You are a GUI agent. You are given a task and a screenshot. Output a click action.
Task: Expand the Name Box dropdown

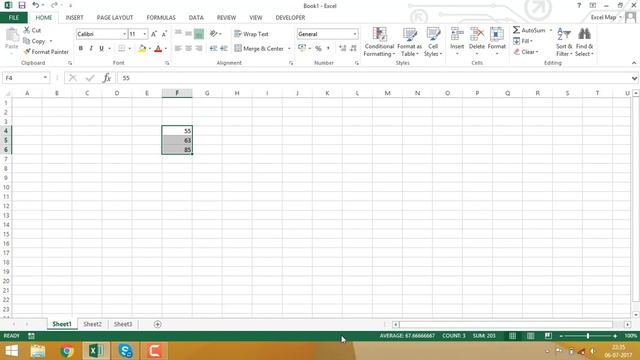click(x=45, y=78)
